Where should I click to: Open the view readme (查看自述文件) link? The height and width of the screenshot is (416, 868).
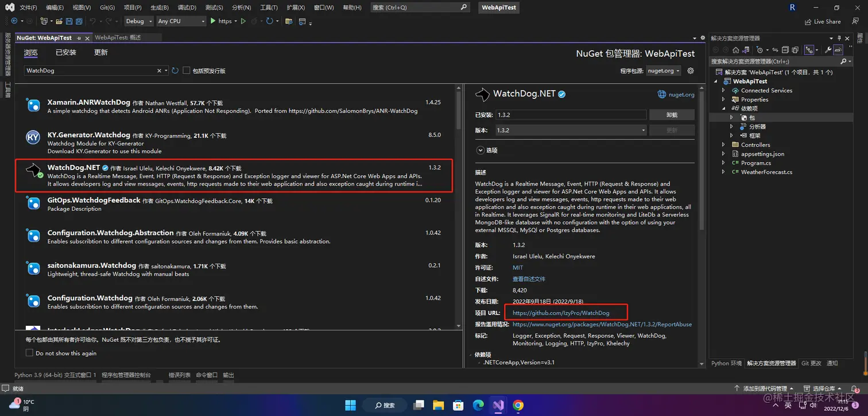click(x=529, y=279)
